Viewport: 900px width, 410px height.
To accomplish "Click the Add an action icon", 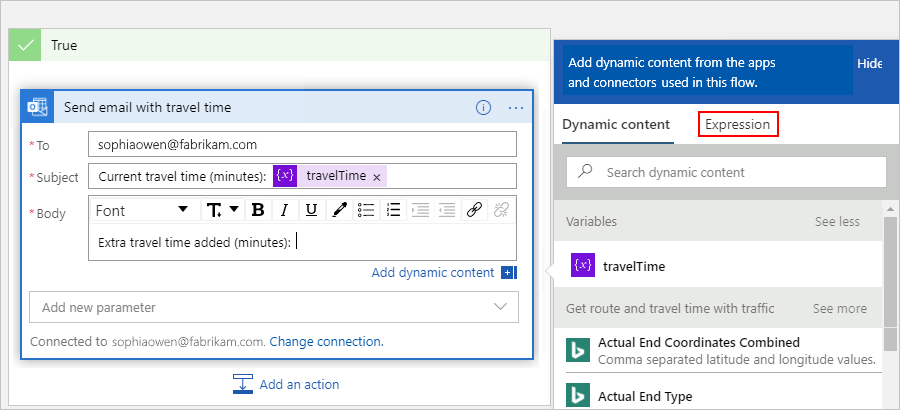I will point(243,384).
